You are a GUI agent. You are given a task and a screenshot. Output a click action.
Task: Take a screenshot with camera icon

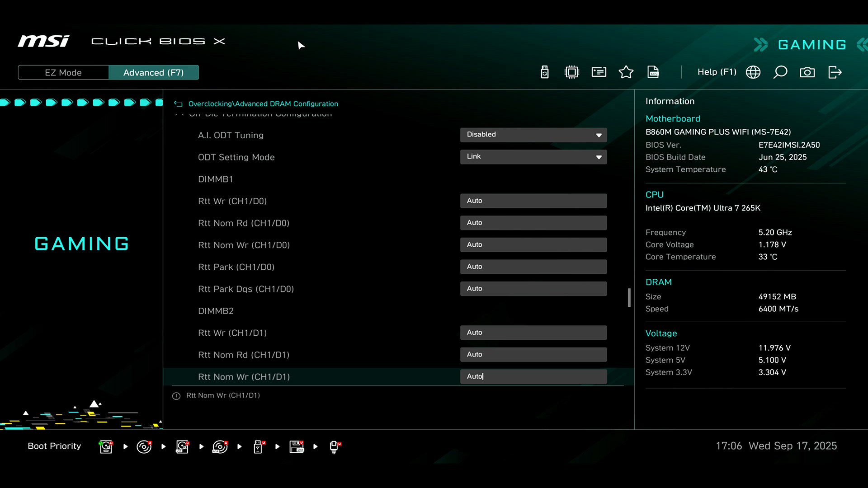click(807, 72)
